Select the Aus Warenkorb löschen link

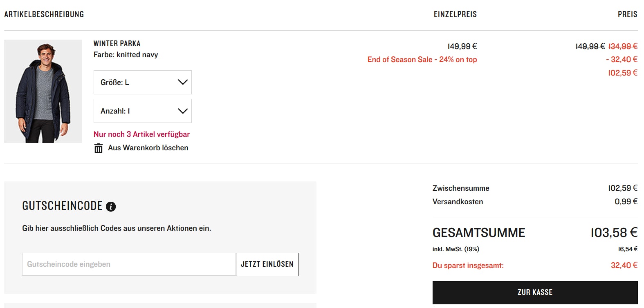pos(148,148)
